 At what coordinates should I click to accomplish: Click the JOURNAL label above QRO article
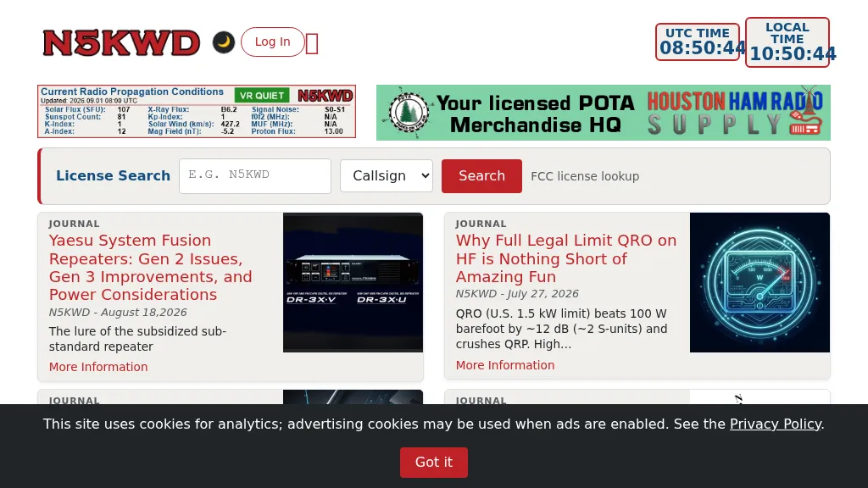pos(481,224)
